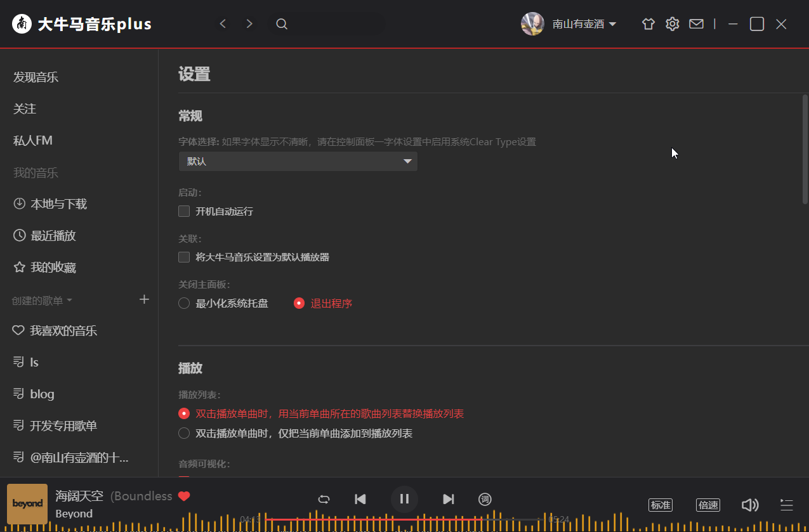
Task: Toggle the loop playback mode icon
Action: [x=324, y=499]
